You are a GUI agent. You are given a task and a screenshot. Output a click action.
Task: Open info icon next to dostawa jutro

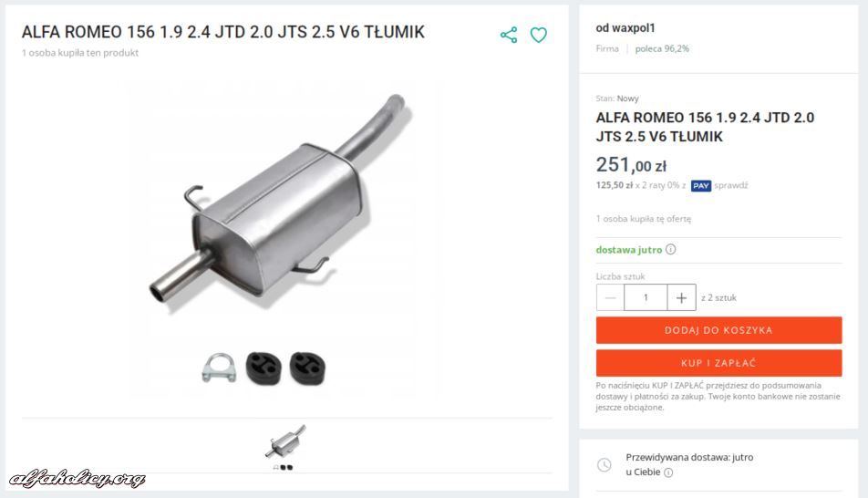coord(670,249)
